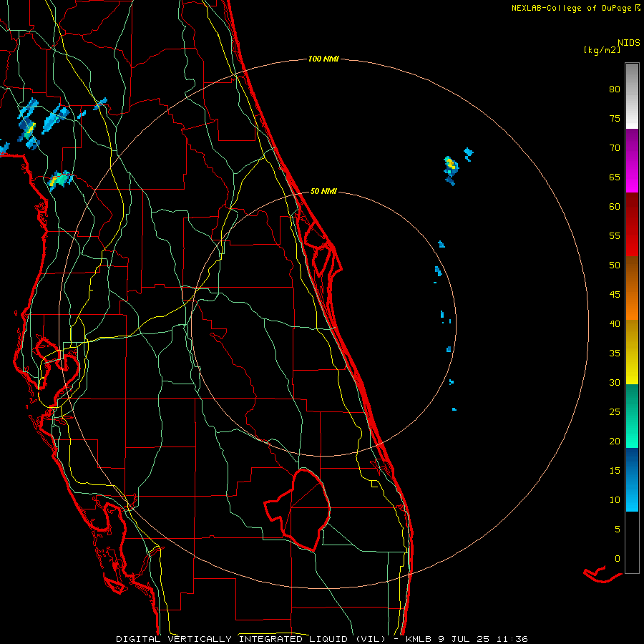Click the 45 value on the VIL scale
This screenshot has height=644, width=644.
615,295
